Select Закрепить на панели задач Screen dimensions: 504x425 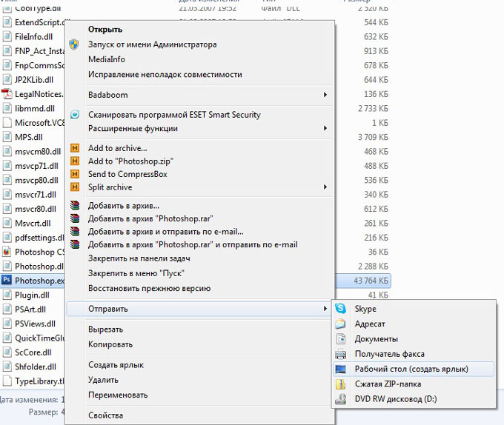click(139, 258)
